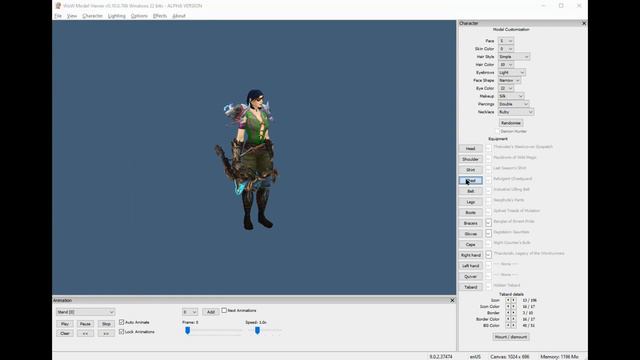
Task: Click the Belt equipment button
Action: coord(471,191)
